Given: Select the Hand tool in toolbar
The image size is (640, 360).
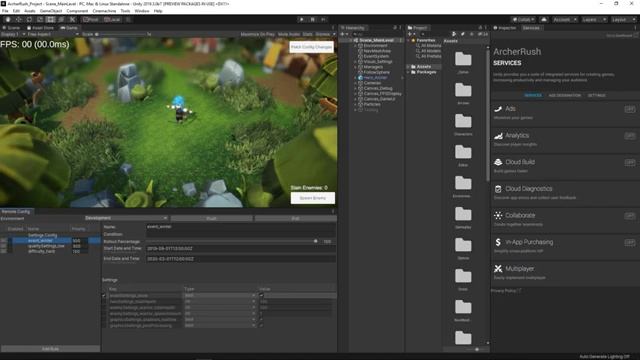Looking at the screenshot, I should (x=8, y=20).
